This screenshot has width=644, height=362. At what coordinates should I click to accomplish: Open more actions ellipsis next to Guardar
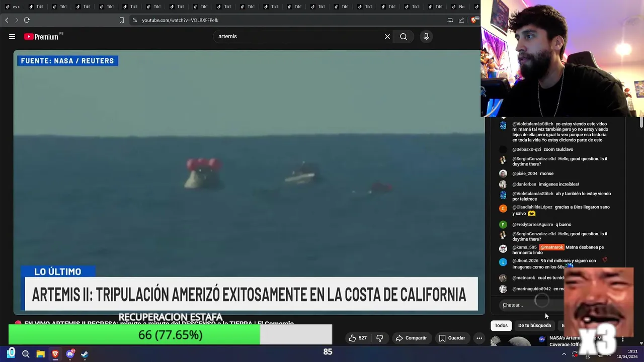[479, 338]
